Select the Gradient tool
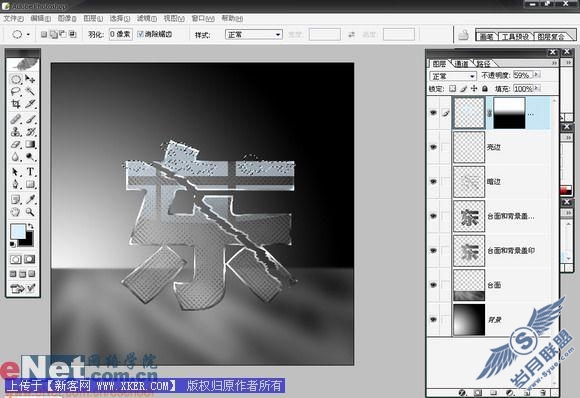The image size is (580, 398). coord(30,144)
